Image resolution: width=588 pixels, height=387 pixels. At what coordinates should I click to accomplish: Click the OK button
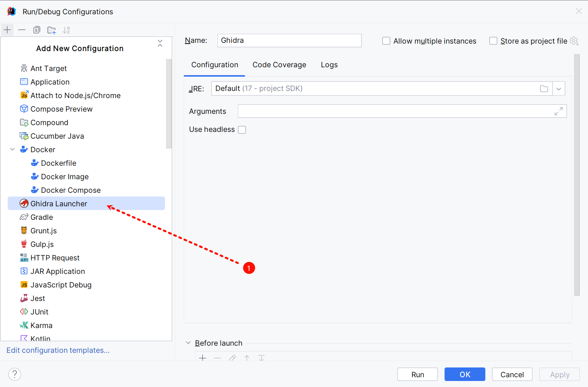point(465,374)
